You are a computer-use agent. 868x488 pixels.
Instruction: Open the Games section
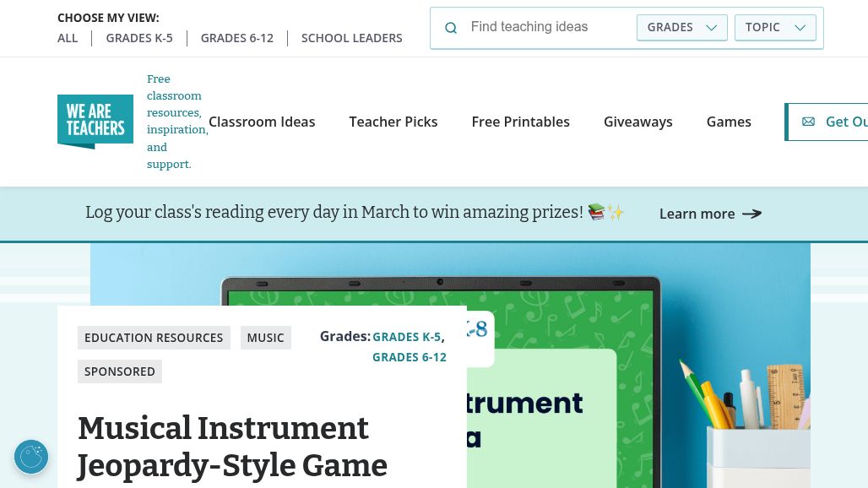coord(729,122)
